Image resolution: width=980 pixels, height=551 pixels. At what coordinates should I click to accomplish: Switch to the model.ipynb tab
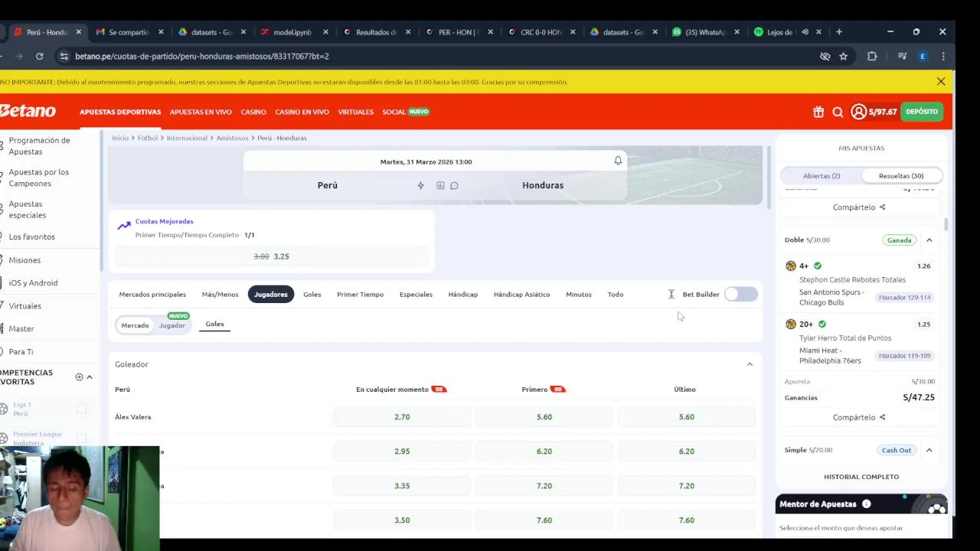pyautogui.click(x=295, y=32)
